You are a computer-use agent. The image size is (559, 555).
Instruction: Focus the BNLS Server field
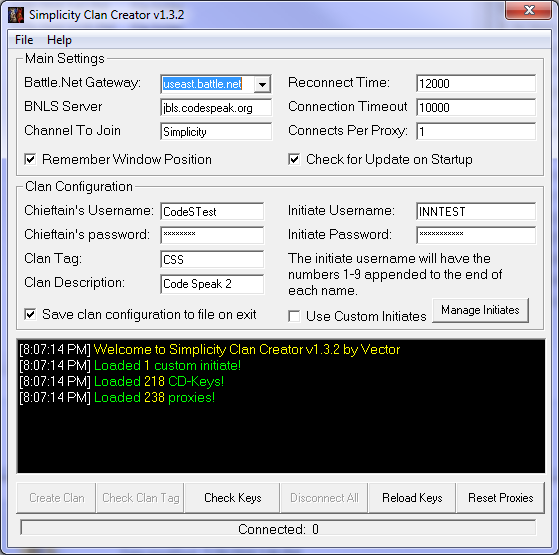pyautogui.click(x=216, y=108)
